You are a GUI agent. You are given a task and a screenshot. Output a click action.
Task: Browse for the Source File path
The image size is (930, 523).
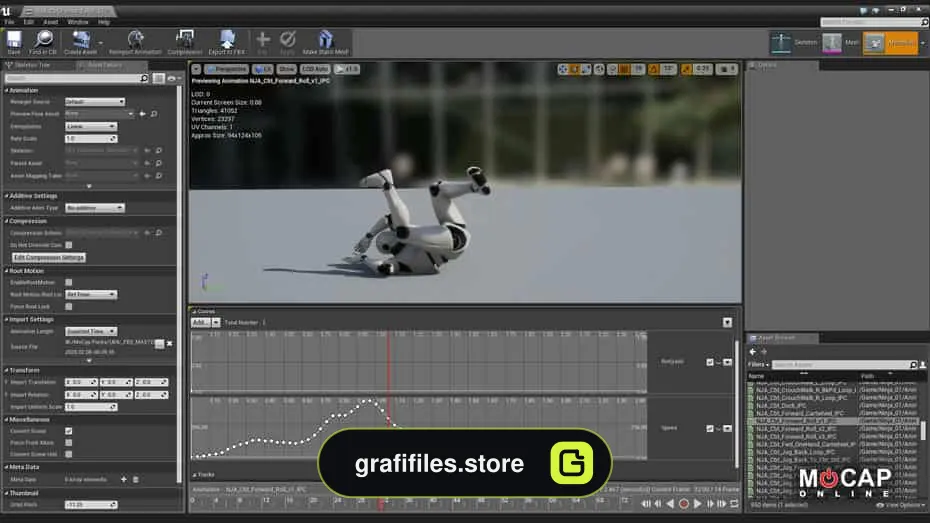point(160,343)
